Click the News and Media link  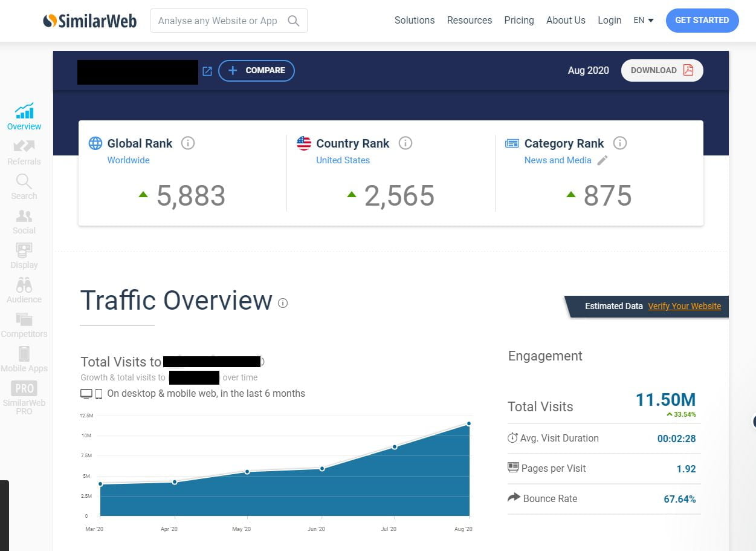558,160
